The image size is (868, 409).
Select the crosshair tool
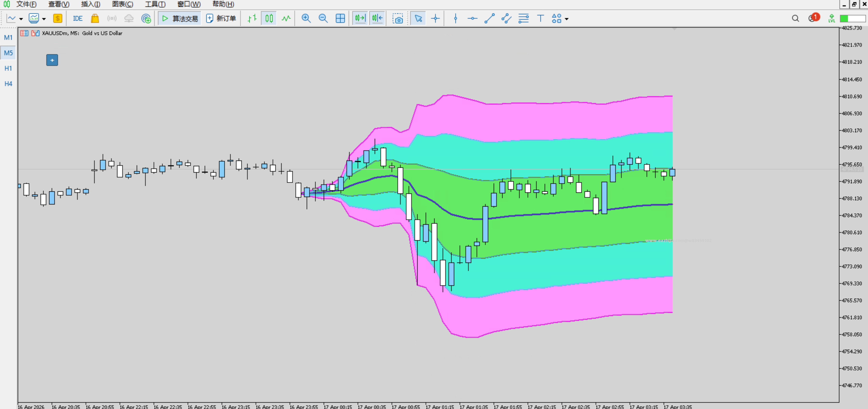point(435,18)
